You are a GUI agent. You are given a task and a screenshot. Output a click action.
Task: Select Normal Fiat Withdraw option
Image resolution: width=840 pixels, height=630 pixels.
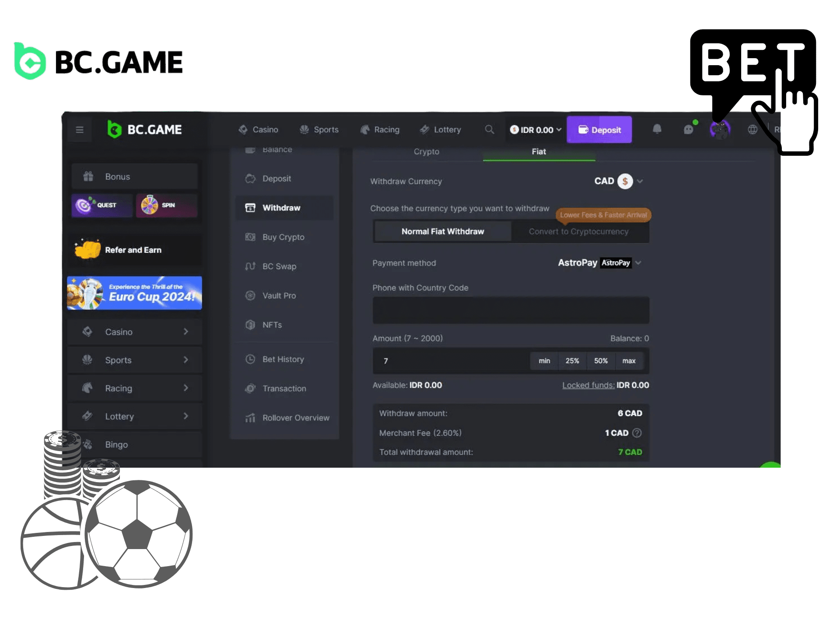(443, 231)
